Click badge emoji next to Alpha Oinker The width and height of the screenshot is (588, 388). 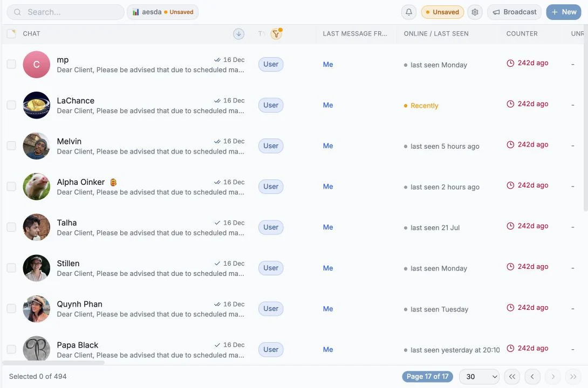click(113, 182)
